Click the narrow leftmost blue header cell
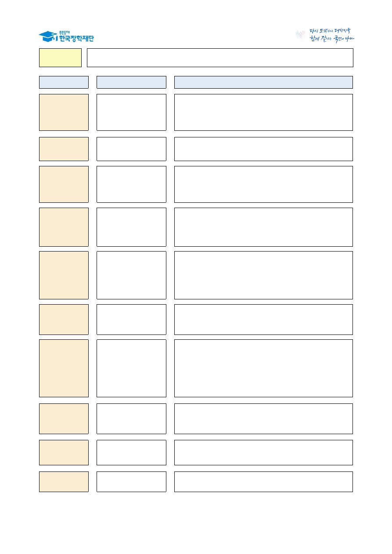 [64, 82]
